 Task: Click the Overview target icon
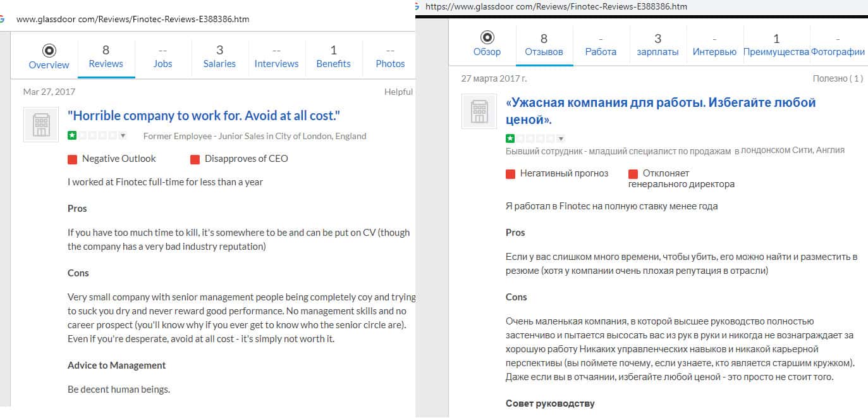click(x=49, y=50)
